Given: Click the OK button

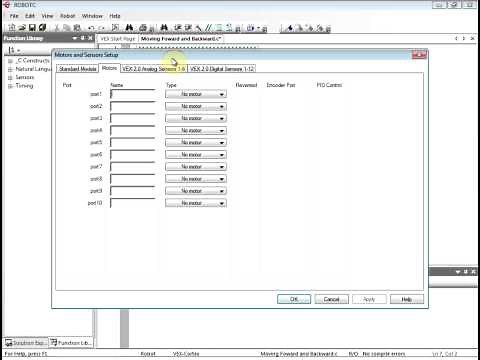Looking at the screenshot, I should [294, 299].
